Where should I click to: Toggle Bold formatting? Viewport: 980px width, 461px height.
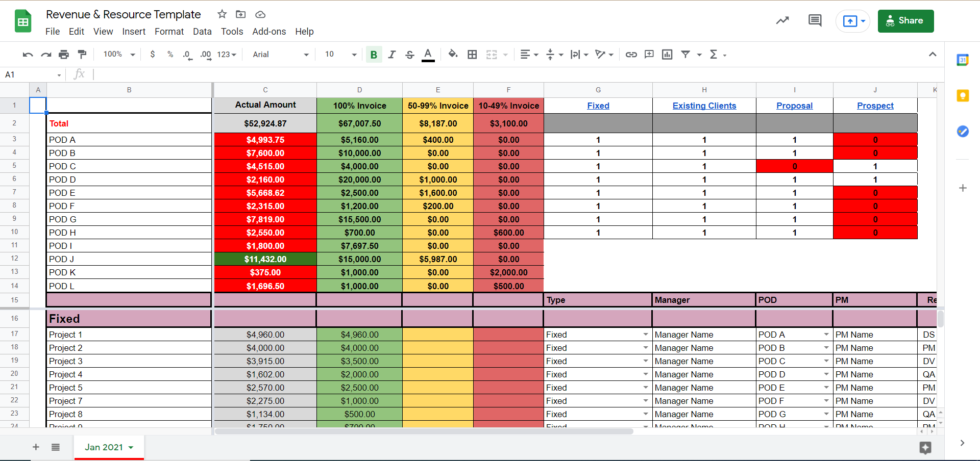[374, 55]
